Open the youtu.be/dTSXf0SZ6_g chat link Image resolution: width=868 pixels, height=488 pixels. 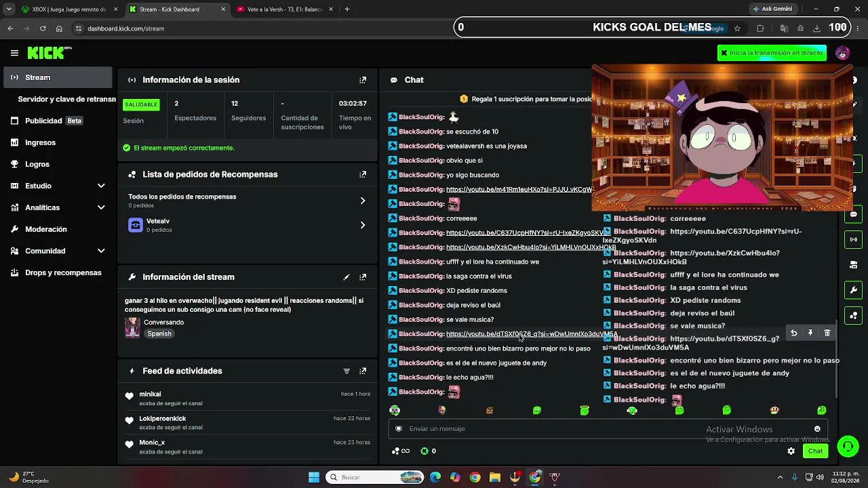[532, 334]
